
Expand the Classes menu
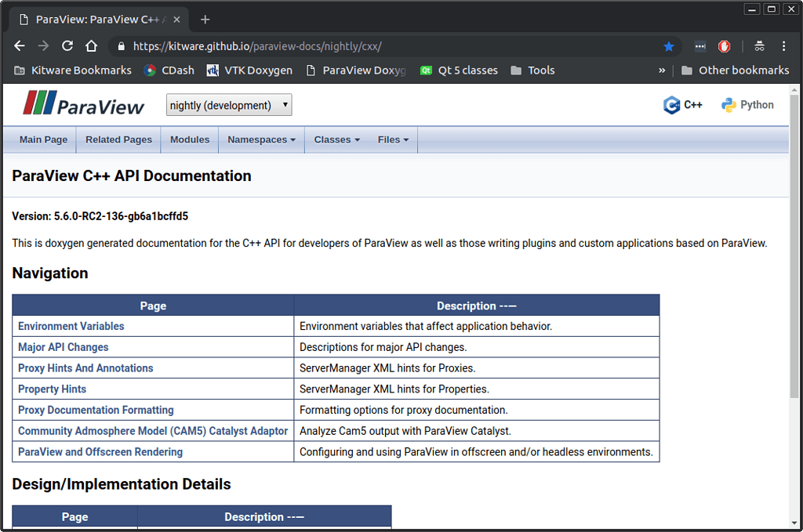[x=337, y=139]
